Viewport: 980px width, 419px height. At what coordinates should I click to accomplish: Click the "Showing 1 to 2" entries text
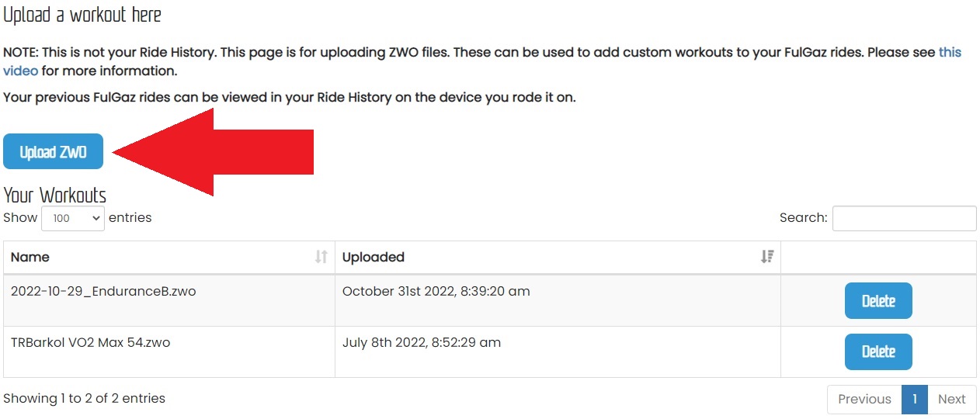(84, 398)
